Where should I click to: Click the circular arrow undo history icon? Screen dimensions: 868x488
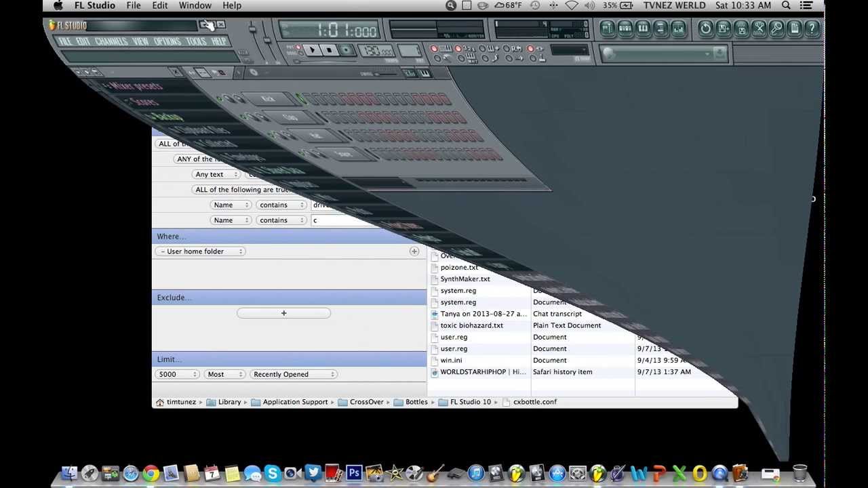point(706,28)
